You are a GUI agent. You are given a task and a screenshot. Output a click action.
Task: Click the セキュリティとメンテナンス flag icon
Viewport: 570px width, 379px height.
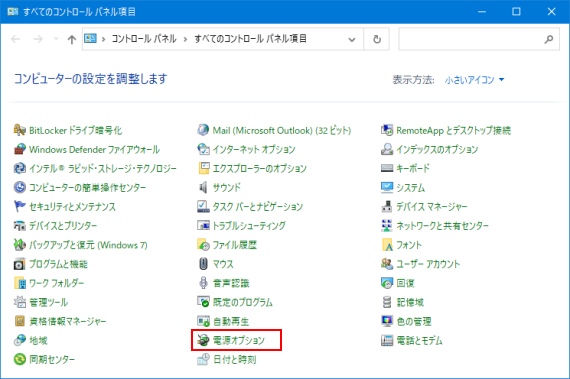tap(20, 206)
